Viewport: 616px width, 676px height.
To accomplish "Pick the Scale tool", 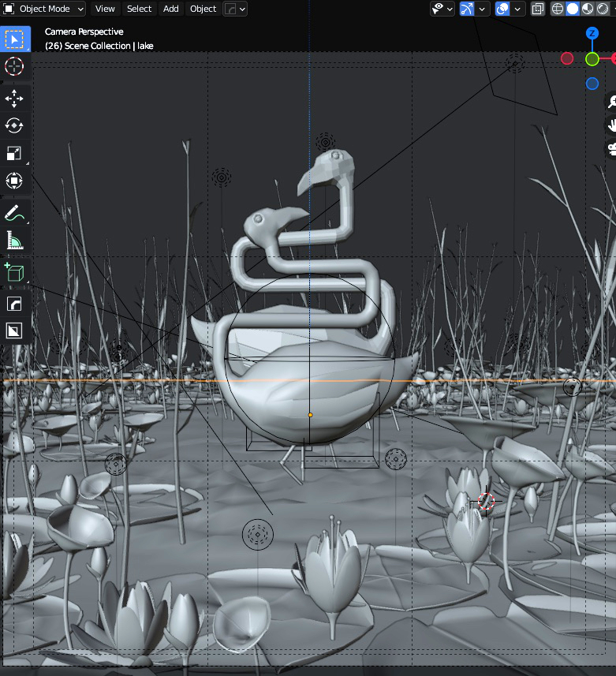I will 14,153.
